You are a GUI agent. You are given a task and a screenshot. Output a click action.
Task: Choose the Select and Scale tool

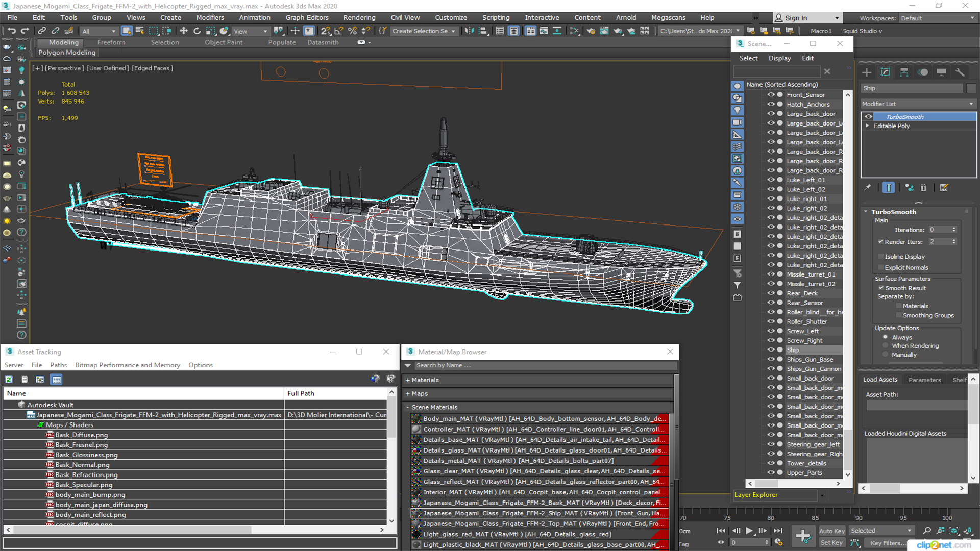click(x=210, y=31)
